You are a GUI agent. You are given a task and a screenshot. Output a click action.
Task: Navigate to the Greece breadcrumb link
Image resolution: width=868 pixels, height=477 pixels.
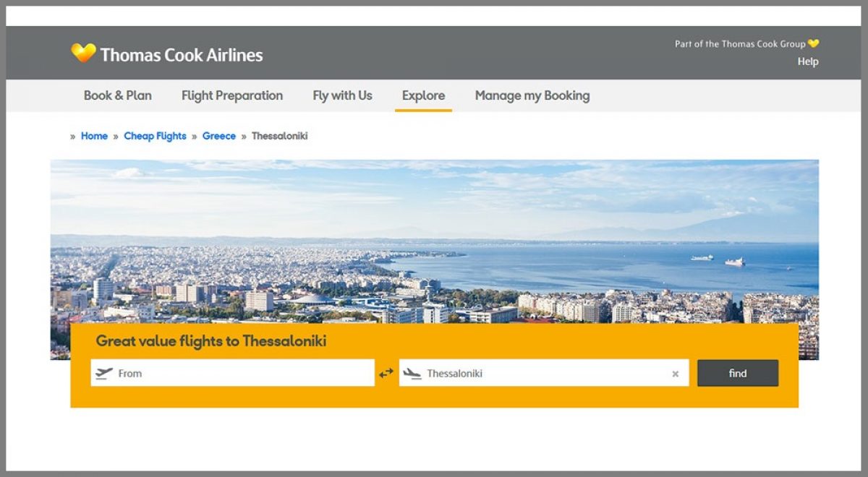click(219, 136)
